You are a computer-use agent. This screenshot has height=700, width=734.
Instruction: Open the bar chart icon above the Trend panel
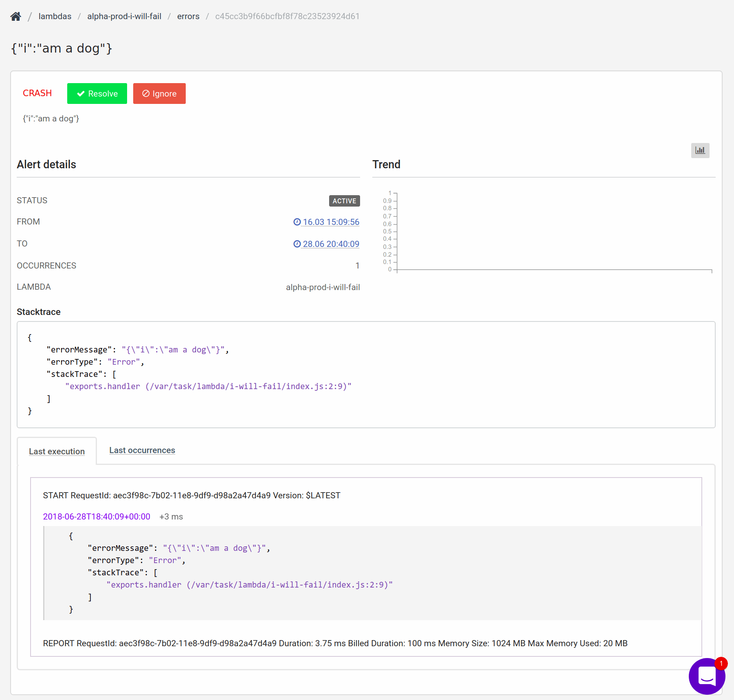700,150
